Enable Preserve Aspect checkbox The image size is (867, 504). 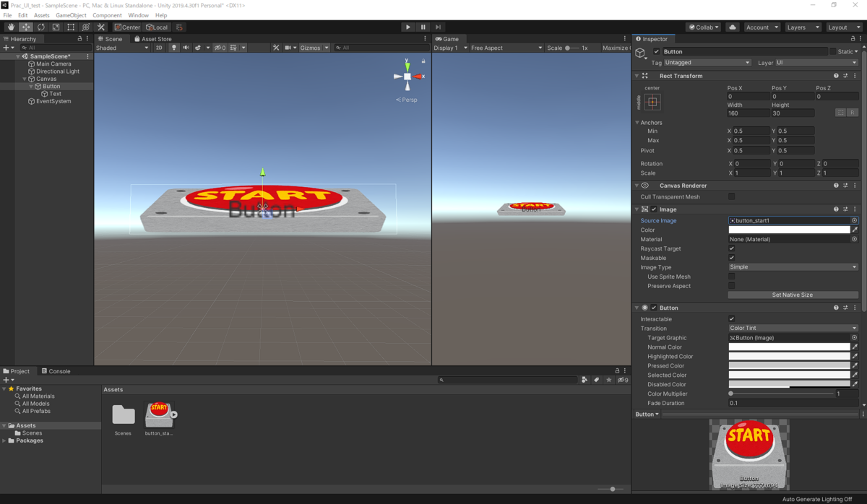731,286
